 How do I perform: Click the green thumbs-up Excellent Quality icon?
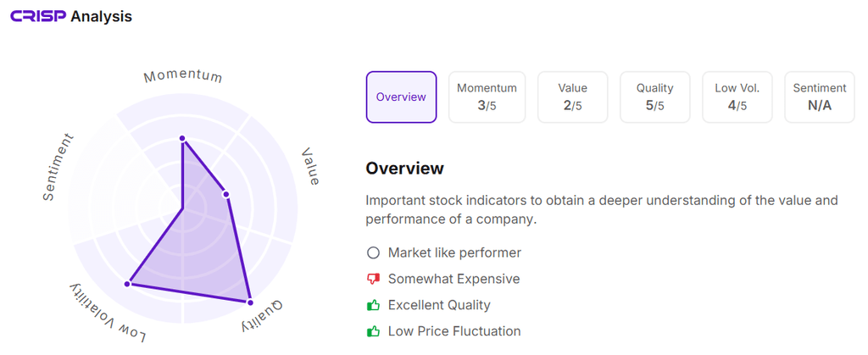tap(372, 305)
